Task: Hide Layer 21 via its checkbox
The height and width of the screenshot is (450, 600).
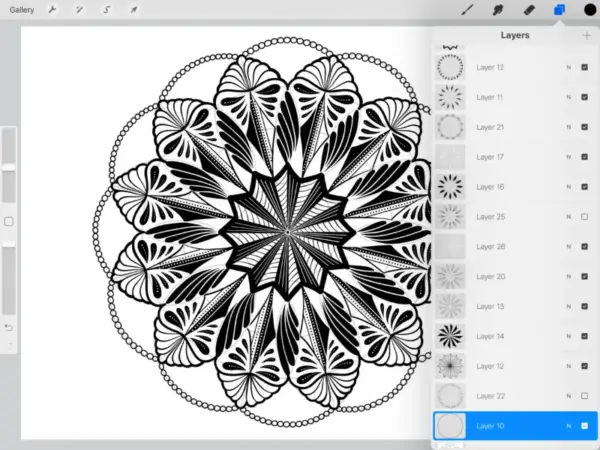Action: pyautogui.click(x=584, y=127)
